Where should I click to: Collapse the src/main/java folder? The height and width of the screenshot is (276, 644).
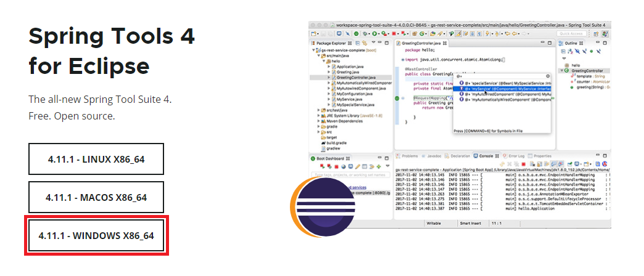click(x=318, y=55)
